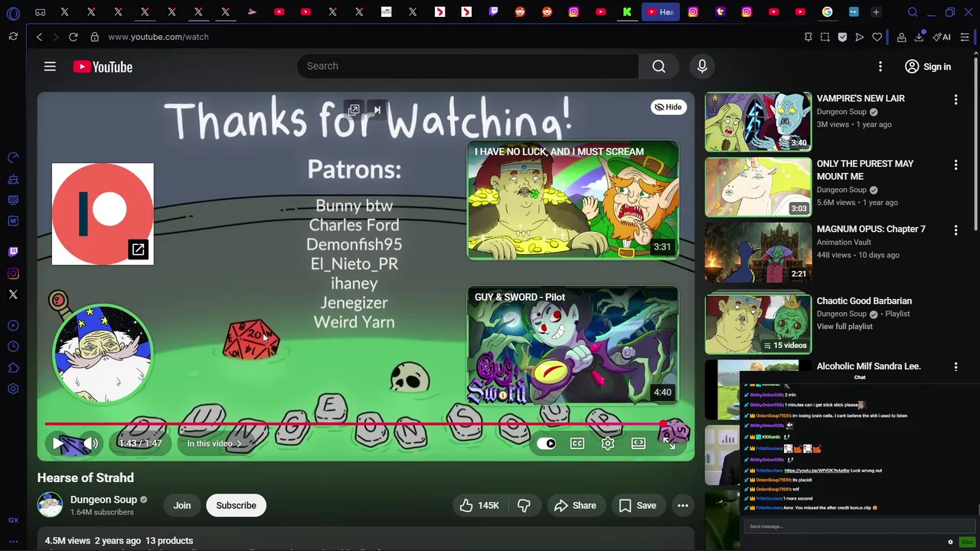This screenshot has height=551, width=980.
Task: Take a snapshot with the toolbar icon
Action: pyautogui.click(x=825, y=37)
